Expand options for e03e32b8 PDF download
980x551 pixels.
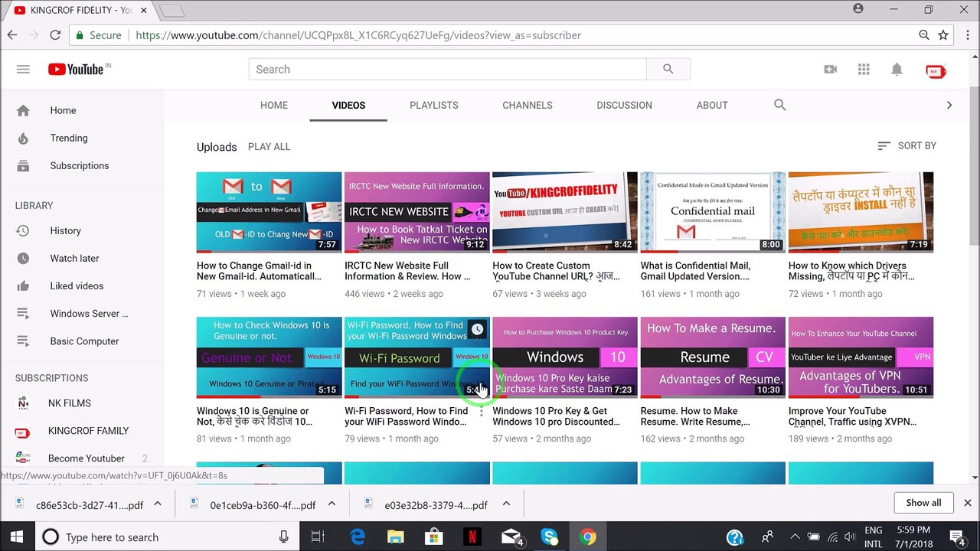[x=506, y=504]
